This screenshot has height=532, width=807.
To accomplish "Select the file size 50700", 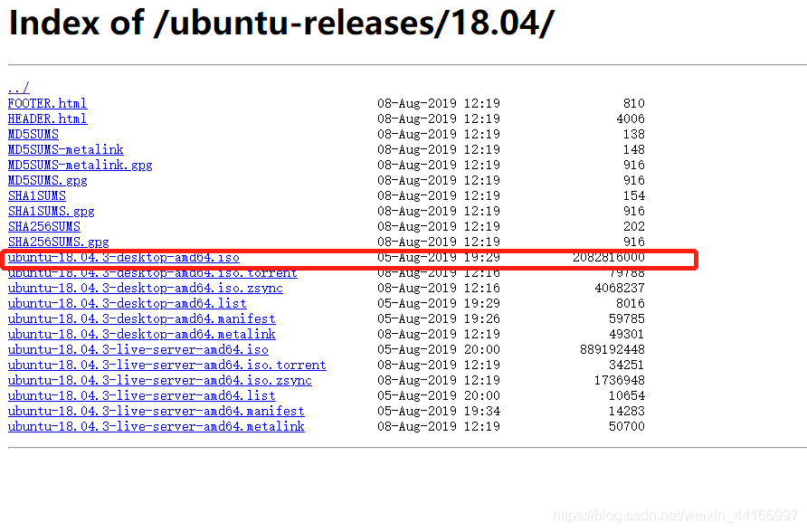I will tap(627, 427).
